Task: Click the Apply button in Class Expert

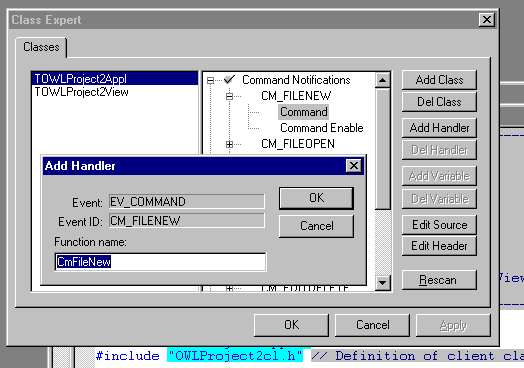Action: tap(453, 325)
